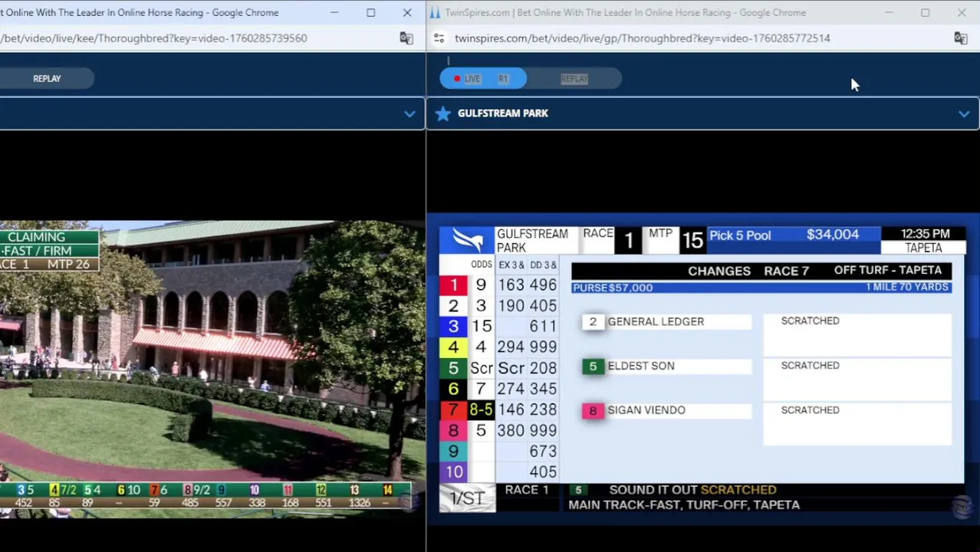Click the translate icon in left window address bar
Viewport: 980px width, 552px height.
click(406, 38)
